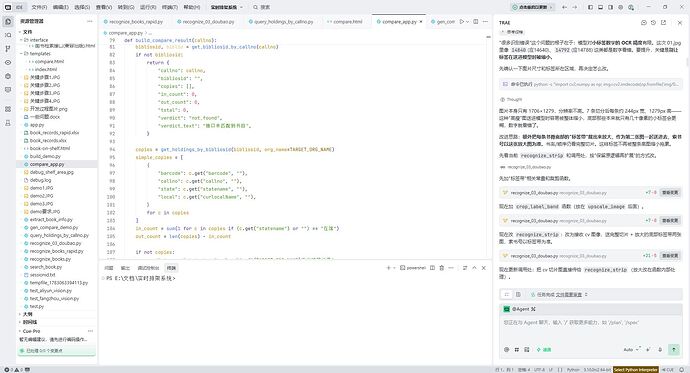The width and height of the screenshot is (690, 373).
Task: Open build_demo.py in the file explorer
Action: (x=45, y=156)
